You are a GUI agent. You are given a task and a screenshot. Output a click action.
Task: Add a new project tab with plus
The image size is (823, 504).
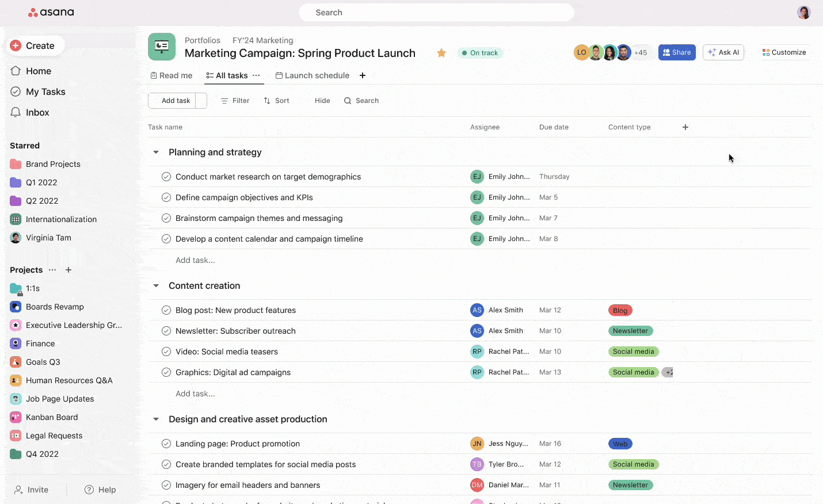coord(363,75)
